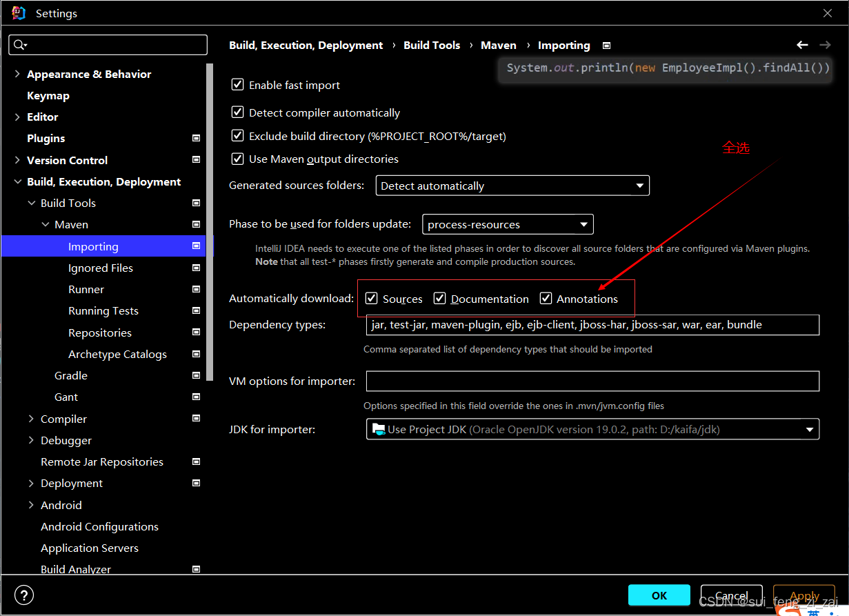Click the project-level icon next to Build Tools

196,203
